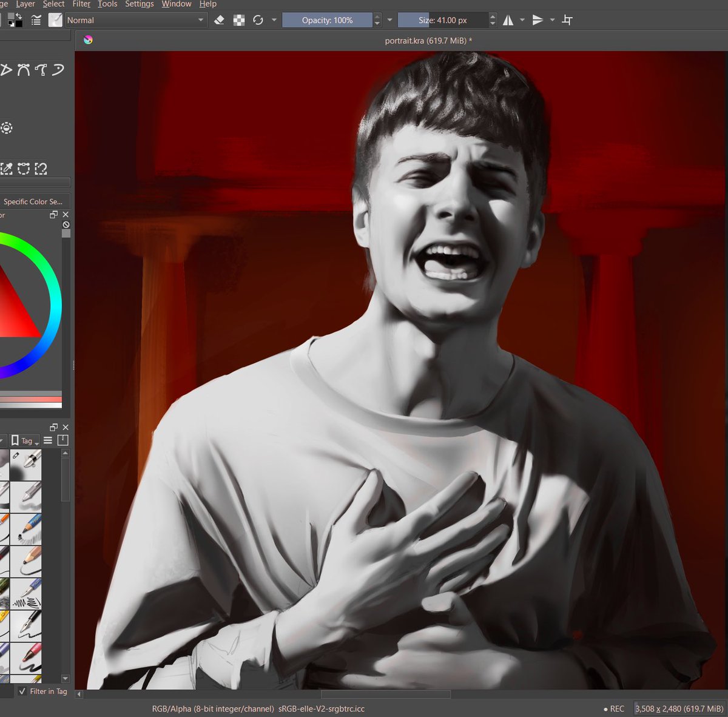Uncheck the Filter in Tag checkbox
The height and width of the screenshot is (717, 728).
pyautogui.click(x=22, y=691)
